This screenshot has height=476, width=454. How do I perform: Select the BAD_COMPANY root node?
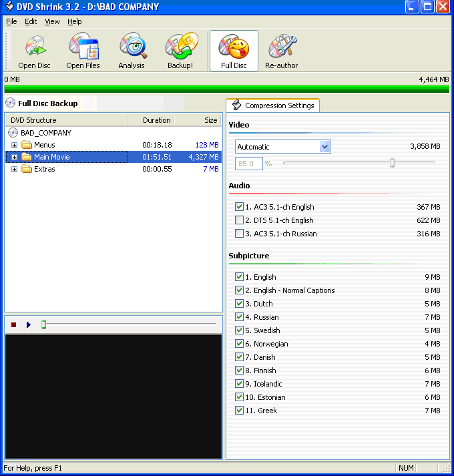(x=45, y=133)
